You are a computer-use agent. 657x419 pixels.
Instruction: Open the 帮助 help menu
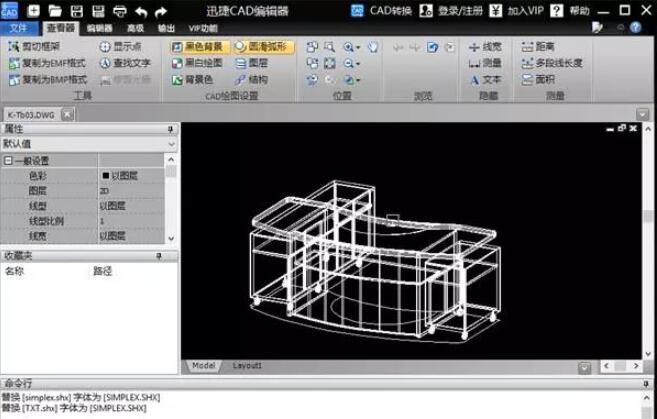(570, 10)
